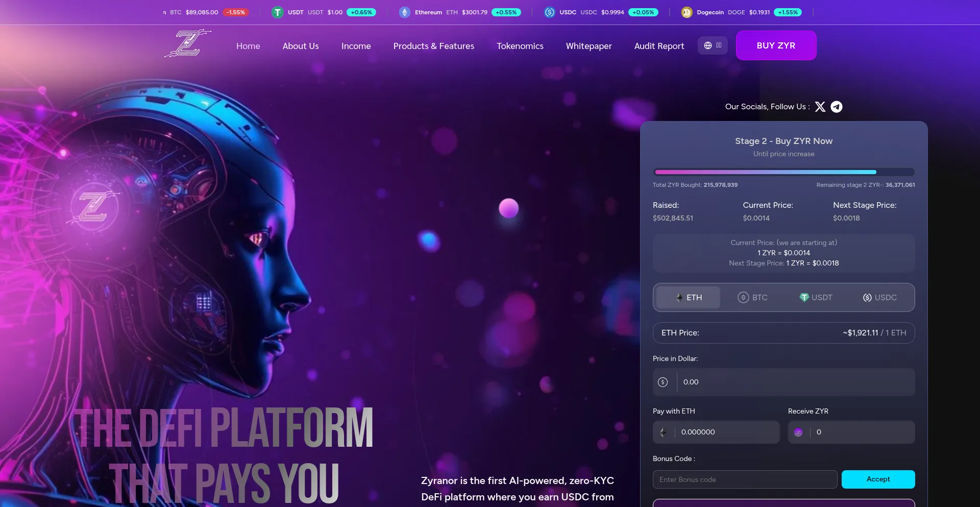Click the Enter Bonus code field
The image size is (980, 507).
(x=745, y=479)
